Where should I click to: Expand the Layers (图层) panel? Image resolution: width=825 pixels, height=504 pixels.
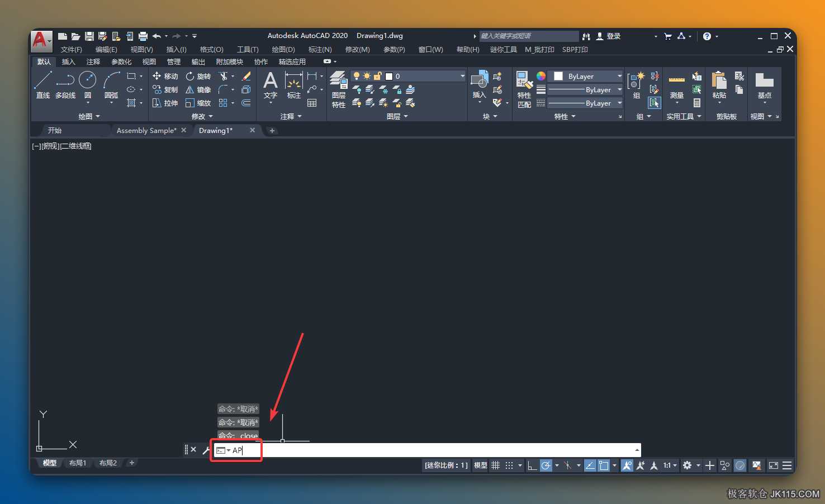coord(397,116)
